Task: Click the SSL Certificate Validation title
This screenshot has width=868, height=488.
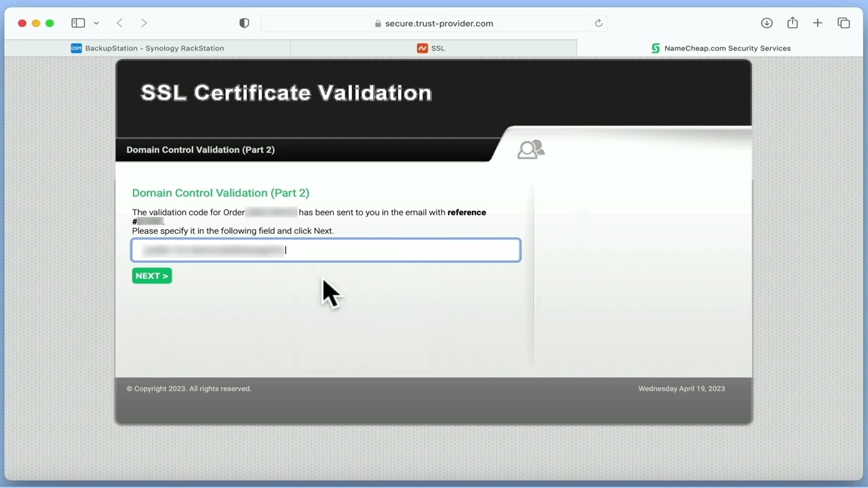Action: (x=285, y=93)
